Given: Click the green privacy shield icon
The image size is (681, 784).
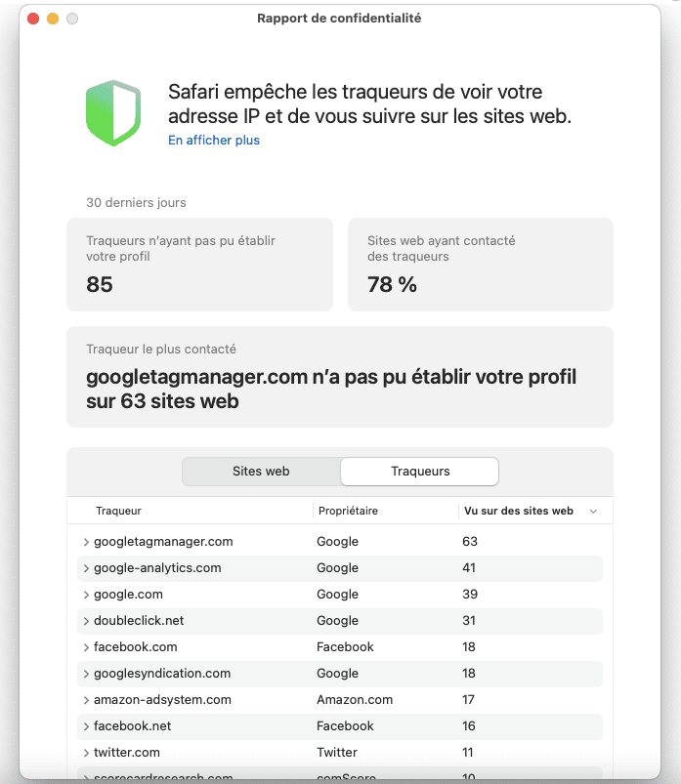Looking at the screenshot, I should point(113,112).
